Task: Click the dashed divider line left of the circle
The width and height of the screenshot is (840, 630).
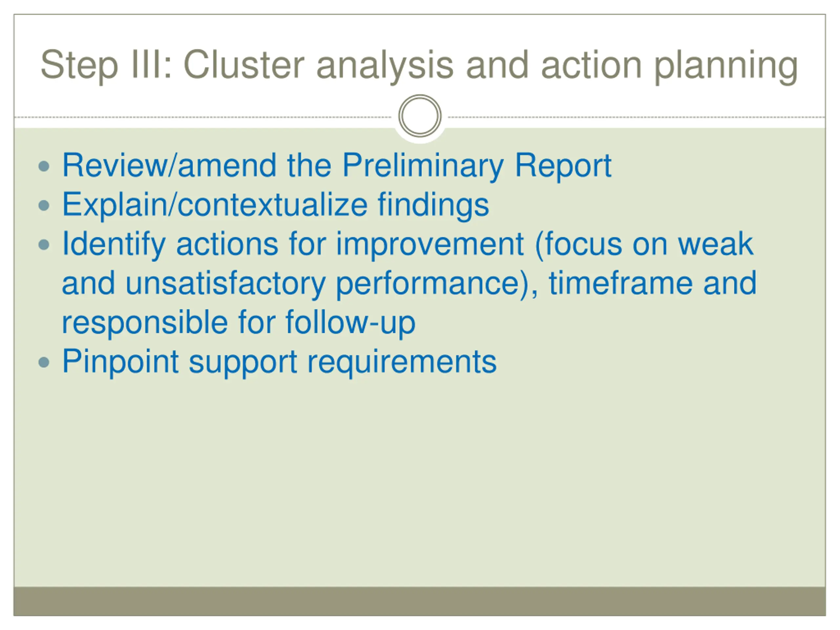Action: click(x=203, y=117)
